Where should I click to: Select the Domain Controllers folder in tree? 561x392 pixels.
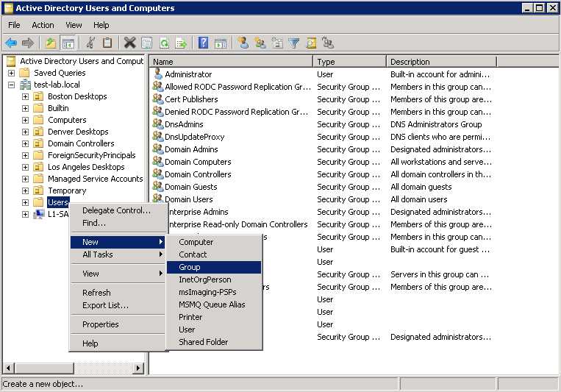click(x=81, y=143)
